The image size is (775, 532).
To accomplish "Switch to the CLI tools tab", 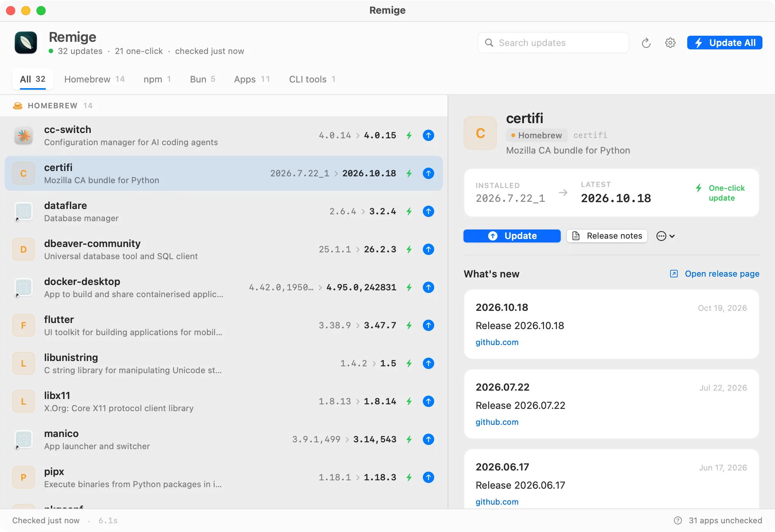I will coord(312,79).
